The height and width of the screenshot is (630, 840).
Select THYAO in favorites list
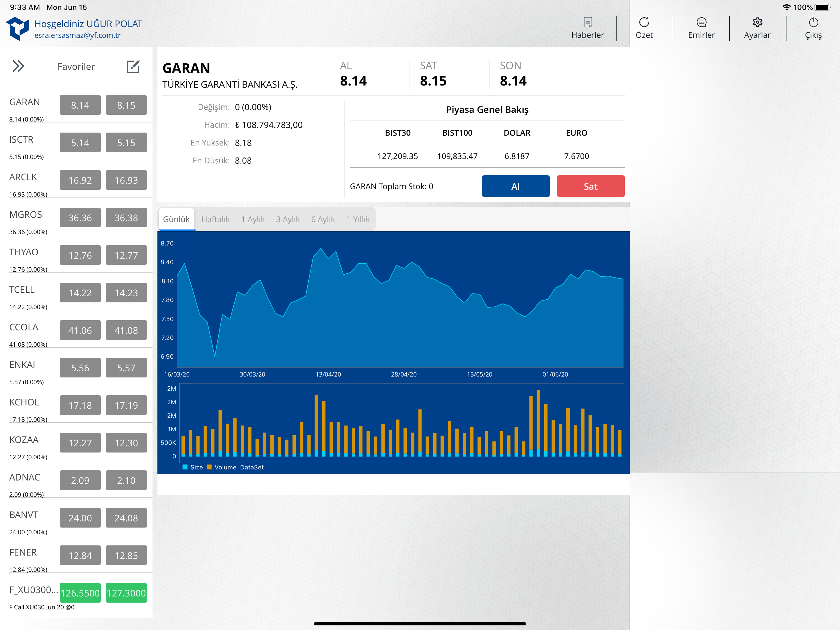[x=24, y=252]
